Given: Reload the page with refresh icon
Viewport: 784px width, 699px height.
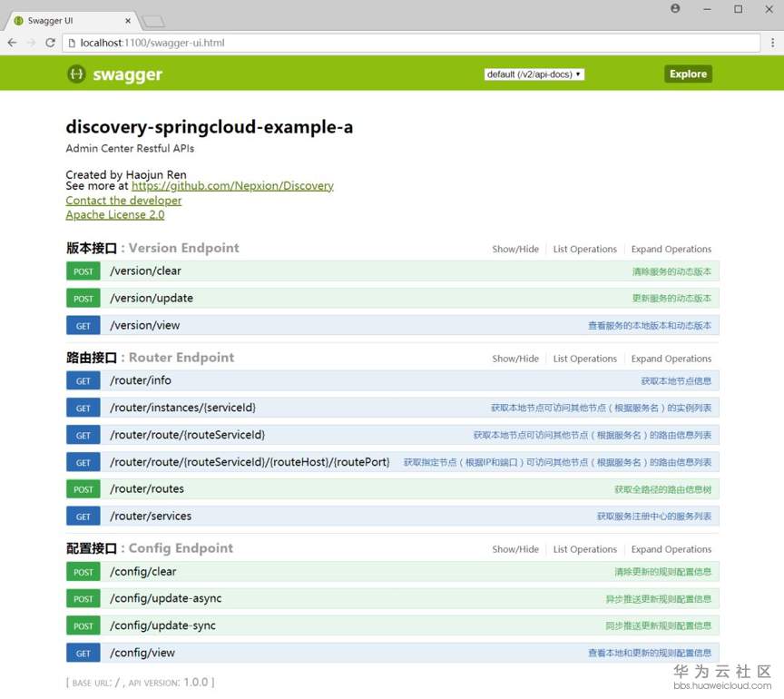Looking at the screenshot, I should click(x=50, y=43).
